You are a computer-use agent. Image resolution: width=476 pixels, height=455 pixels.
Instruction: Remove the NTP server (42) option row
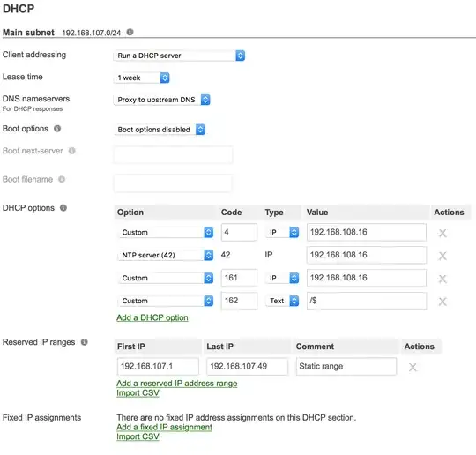click(x=443, y=256)
